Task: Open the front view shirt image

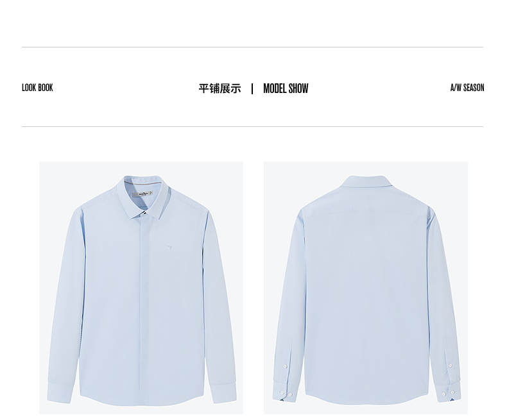Action: 141,287
